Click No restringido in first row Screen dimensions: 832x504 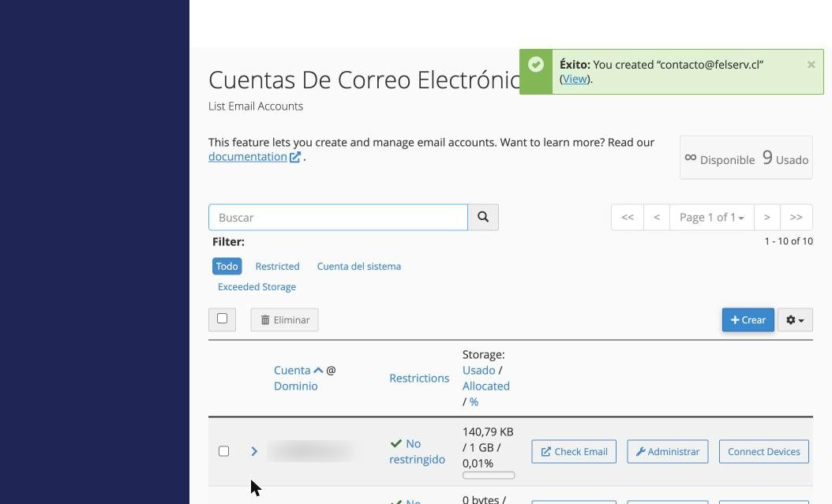(417, 451)
